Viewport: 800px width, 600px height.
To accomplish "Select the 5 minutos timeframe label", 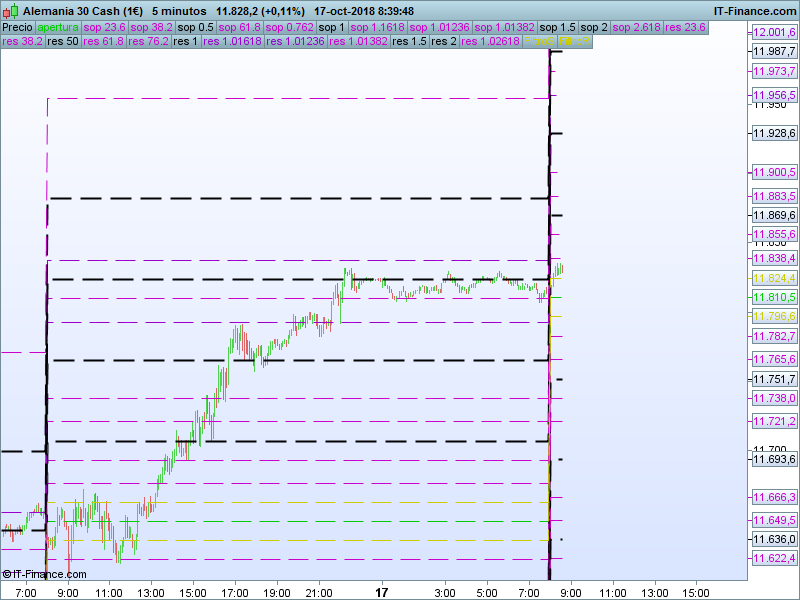I will pyautogui.click(x=179, y=11).
